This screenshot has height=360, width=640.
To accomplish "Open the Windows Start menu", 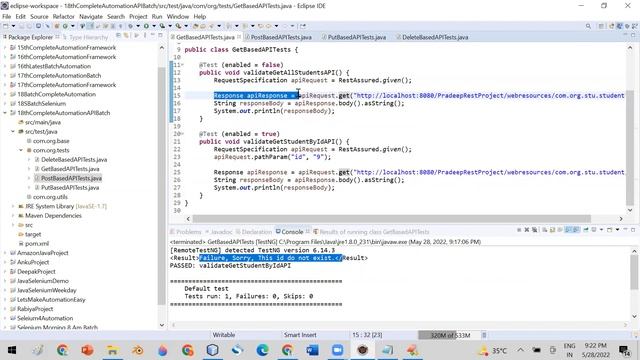I will (x=12, y=350).
